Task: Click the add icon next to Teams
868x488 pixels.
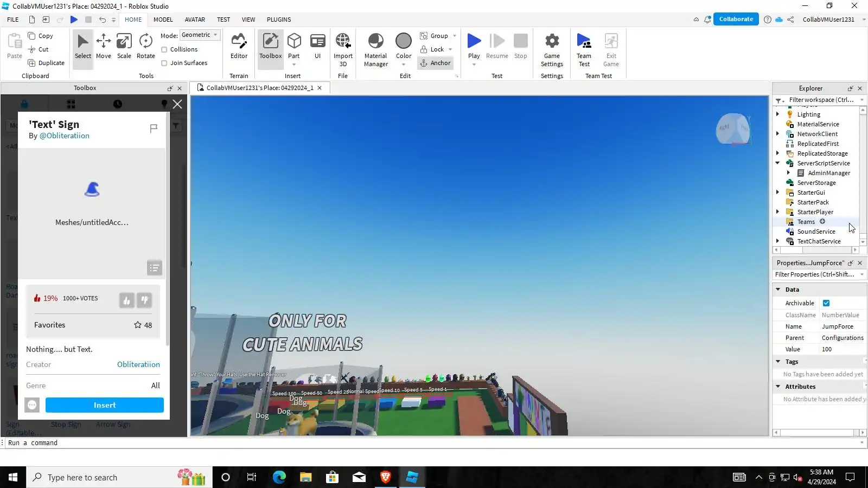Action: (822, 222)
